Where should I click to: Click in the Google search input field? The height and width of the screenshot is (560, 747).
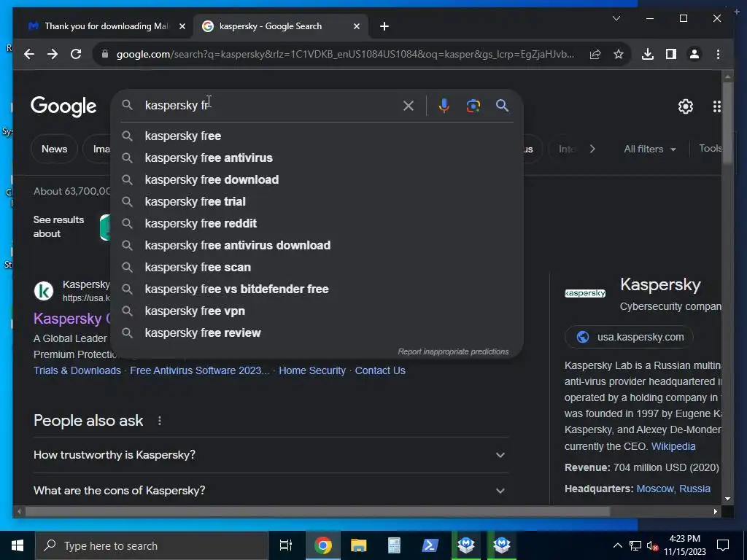(269, 106)
